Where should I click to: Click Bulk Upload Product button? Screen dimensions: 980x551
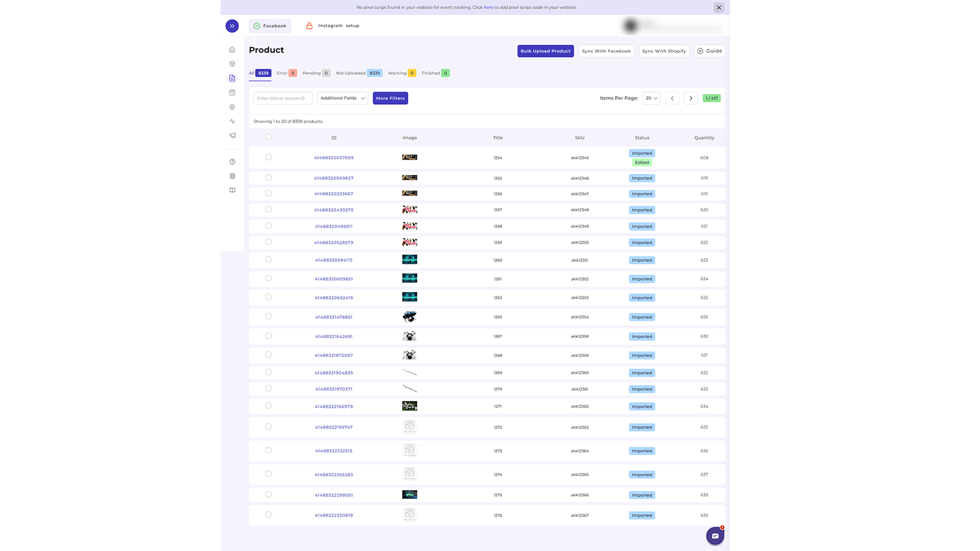point(546,51)
